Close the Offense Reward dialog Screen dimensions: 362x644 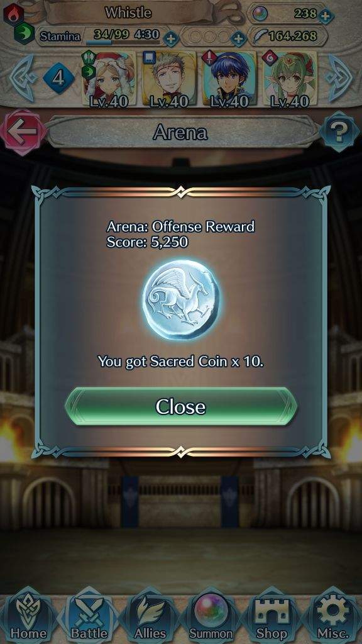[x=181, y=406]
